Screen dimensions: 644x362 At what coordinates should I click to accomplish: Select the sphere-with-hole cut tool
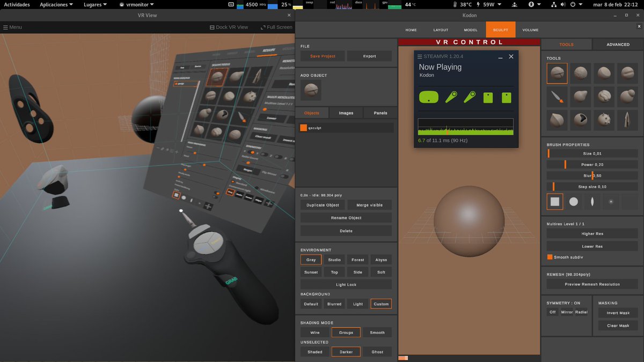click(581, 120)
